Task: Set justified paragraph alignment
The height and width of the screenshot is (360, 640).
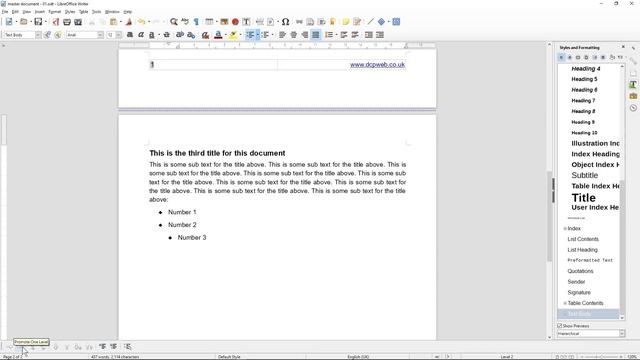Action: tap(316, 35)
